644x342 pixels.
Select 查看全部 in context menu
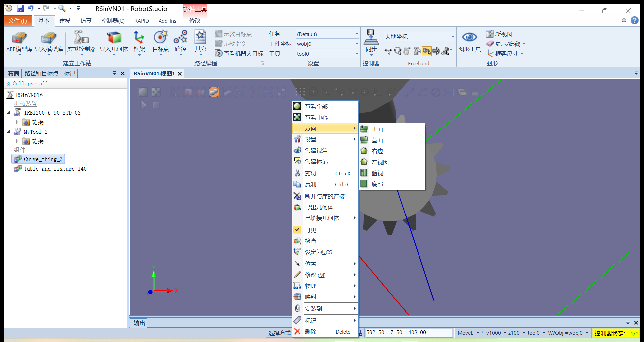point(325,107)
